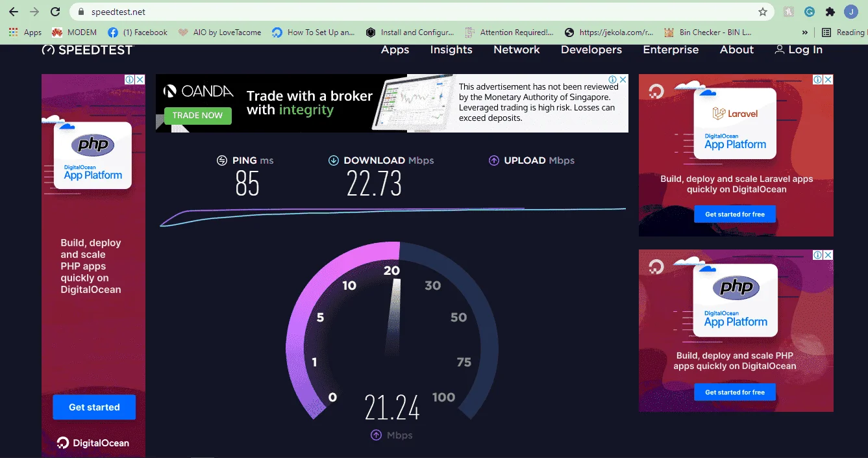Click the UPLOAD arrow icon

tap(493, 160)
